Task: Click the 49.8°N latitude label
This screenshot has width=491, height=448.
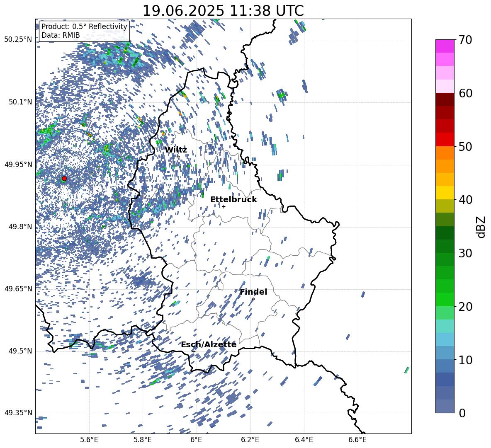Action: tap(21, 227)
